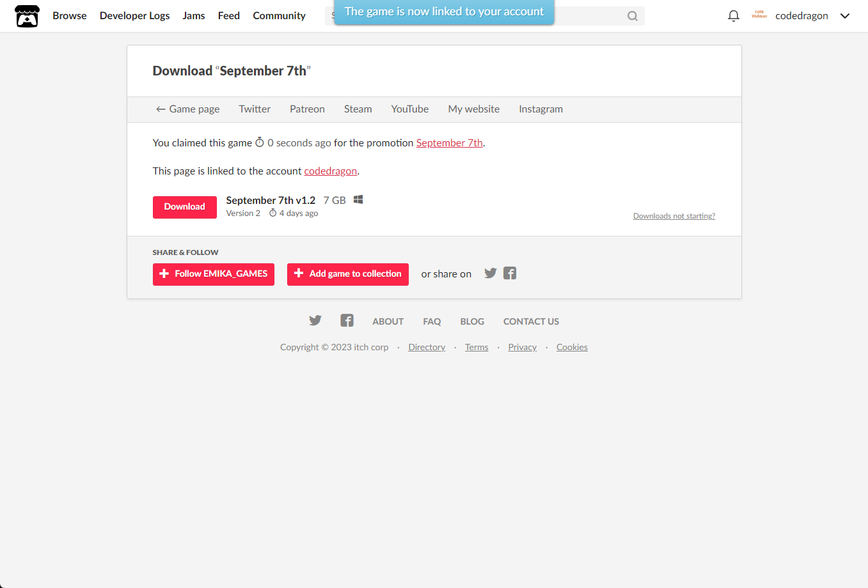
Task: Open the YouTube link
Action: click(x=410, y=109)
